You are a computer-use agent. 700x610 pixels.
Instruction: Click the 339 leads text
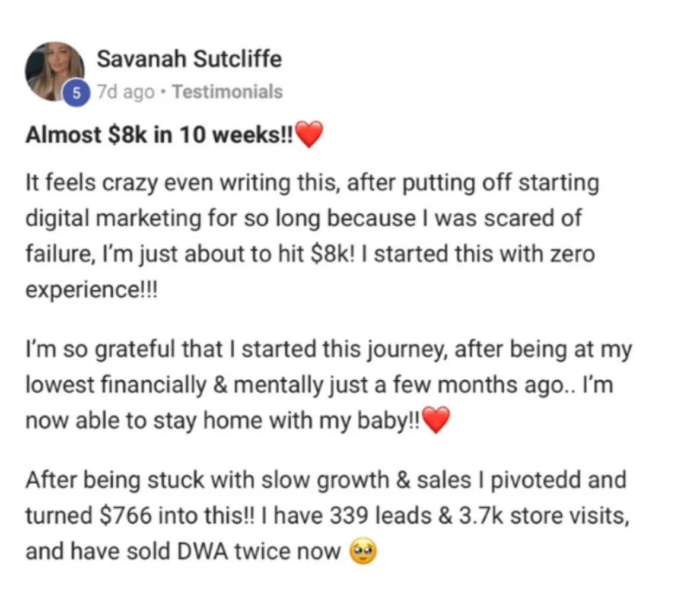381,516
